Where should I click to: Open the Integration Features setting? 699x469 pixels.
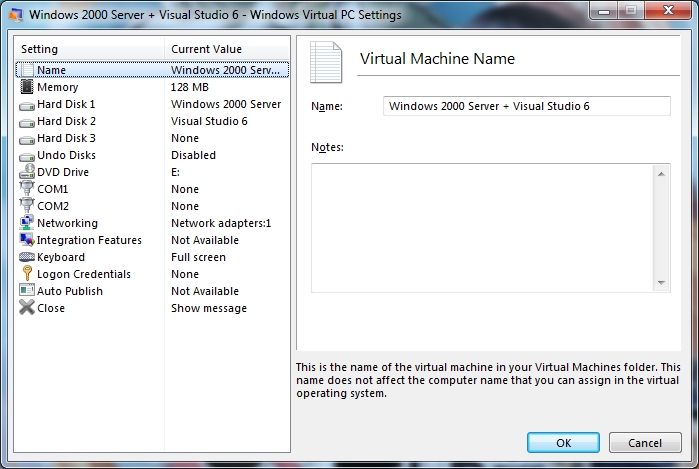coord(89,240)
